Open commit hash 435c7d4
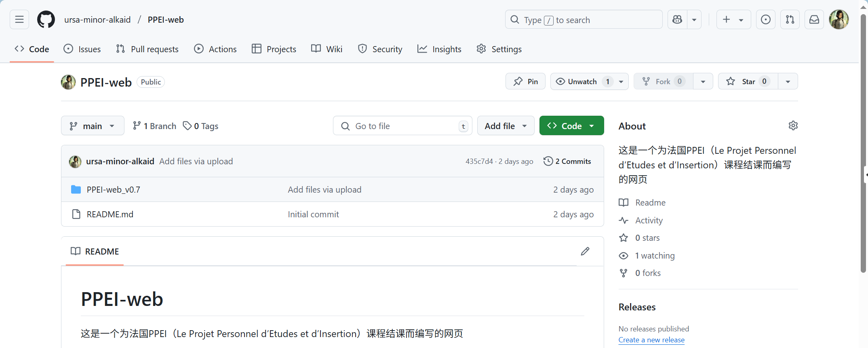 point(479,161)
